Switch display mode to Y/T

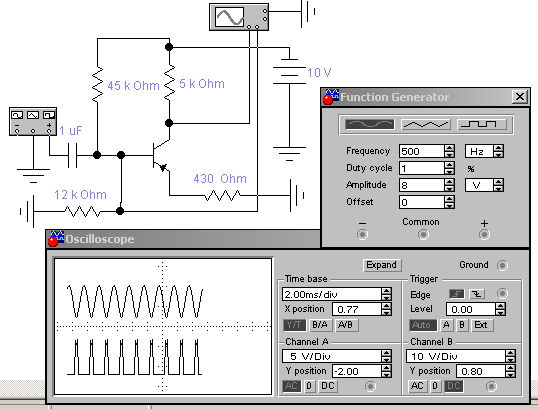(294, 325)
